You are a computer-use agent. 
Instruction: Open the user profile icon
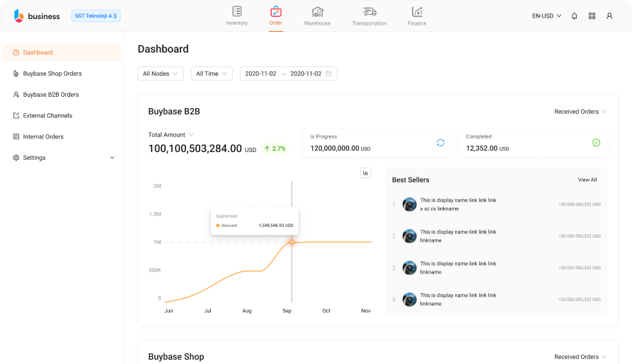click(x=609, y=16)
